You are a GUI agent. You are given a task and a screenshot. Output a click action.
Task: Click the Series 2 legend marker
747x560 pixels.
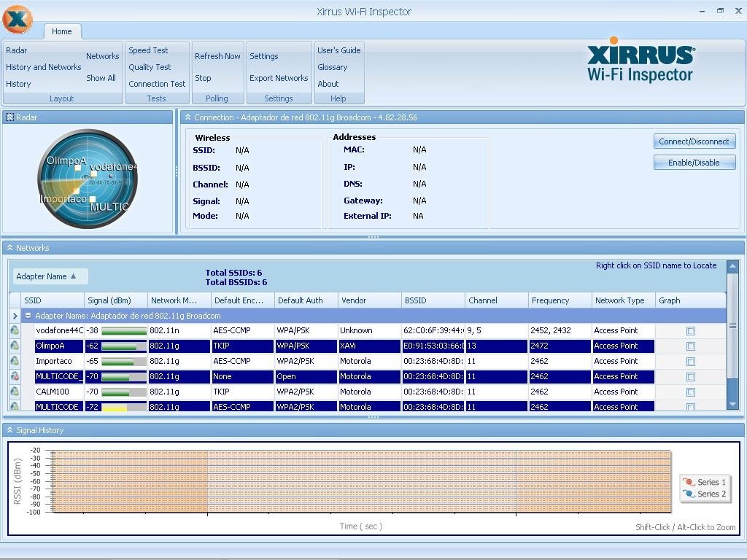689,494
